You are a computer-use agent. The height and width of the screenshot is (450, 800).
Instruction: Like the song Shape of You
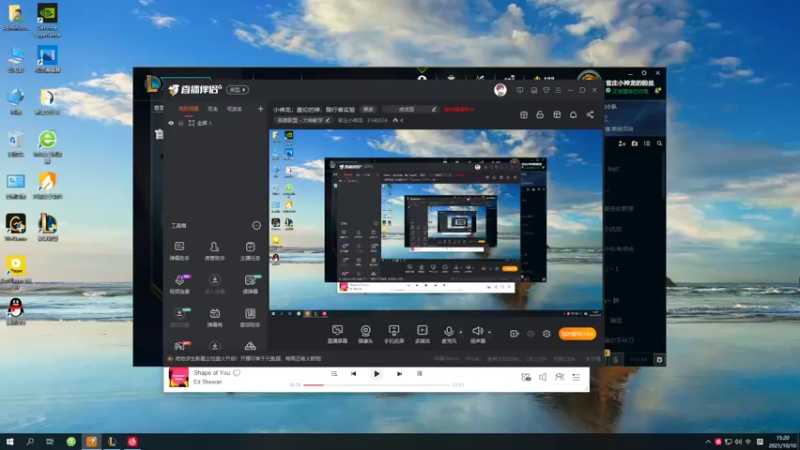coord(237,373)
